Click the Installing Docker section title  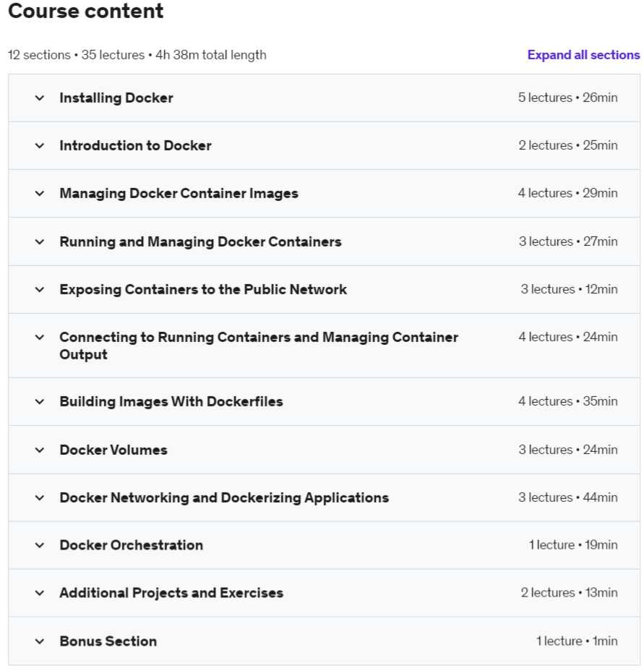[x=116, y=98]
